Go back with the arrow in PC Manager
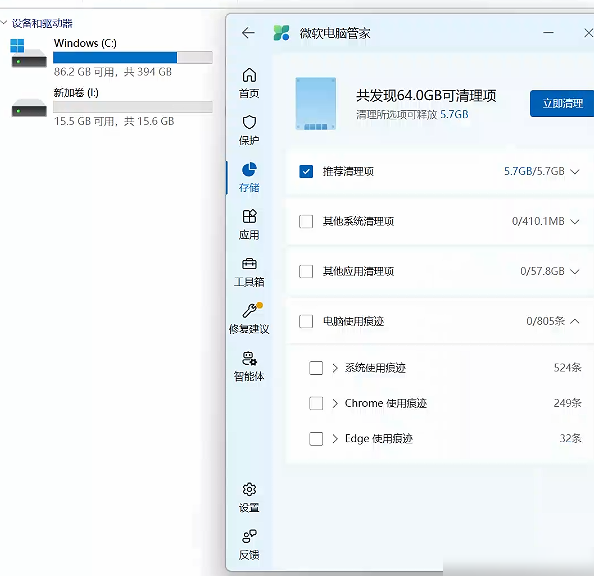This screenshot has width=594, height=576. pyautogui.click(x=248, y=33)
